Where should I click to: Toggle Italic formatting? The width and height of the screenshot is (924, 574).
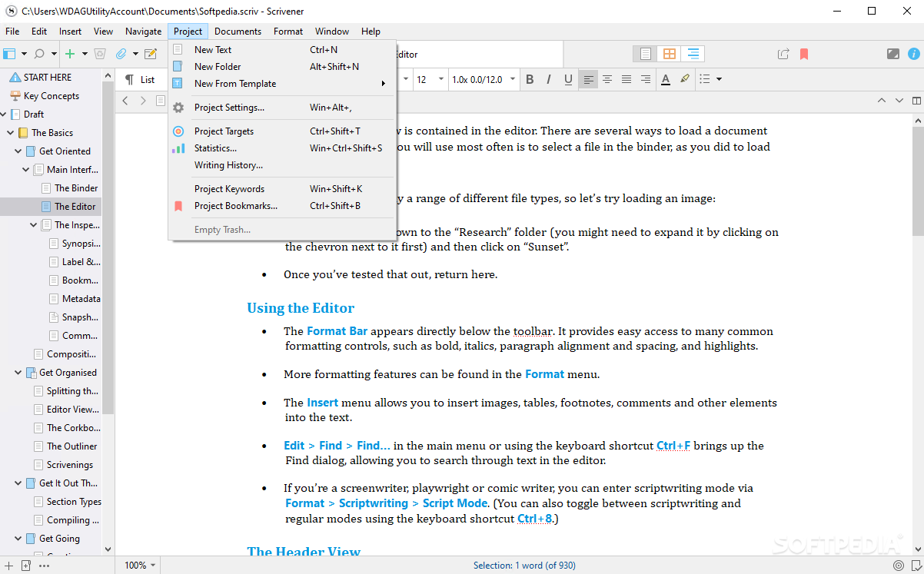(x=549, y=79)
